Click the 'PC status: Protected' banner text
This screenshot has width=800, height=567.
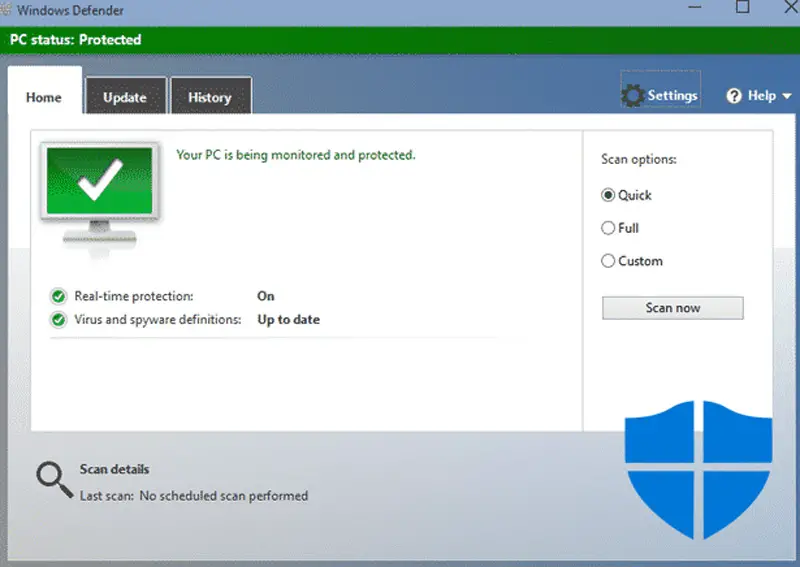(x=76, y=40)
